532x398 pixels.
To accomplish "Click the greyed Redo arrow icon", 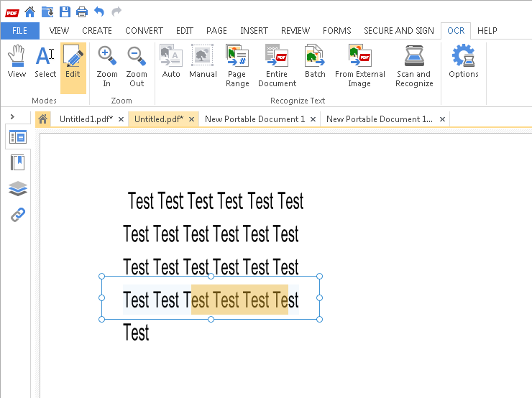I will click(116, 12).
